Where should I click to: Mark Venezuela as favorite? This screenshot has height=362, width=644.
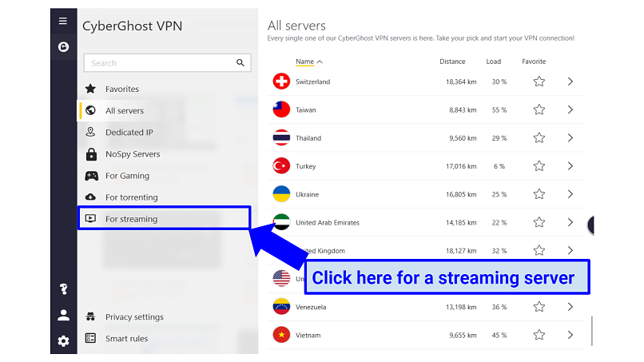[x=539, y=307]
